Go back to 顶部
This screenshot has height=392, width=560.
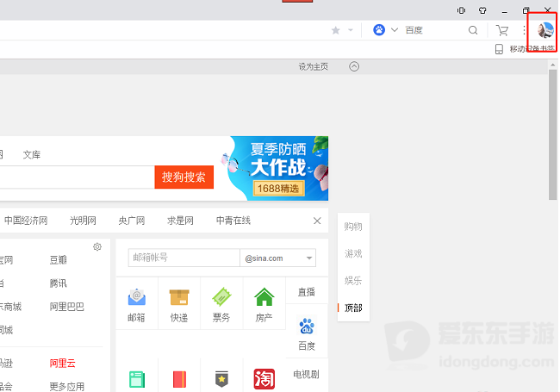(353, 308)
